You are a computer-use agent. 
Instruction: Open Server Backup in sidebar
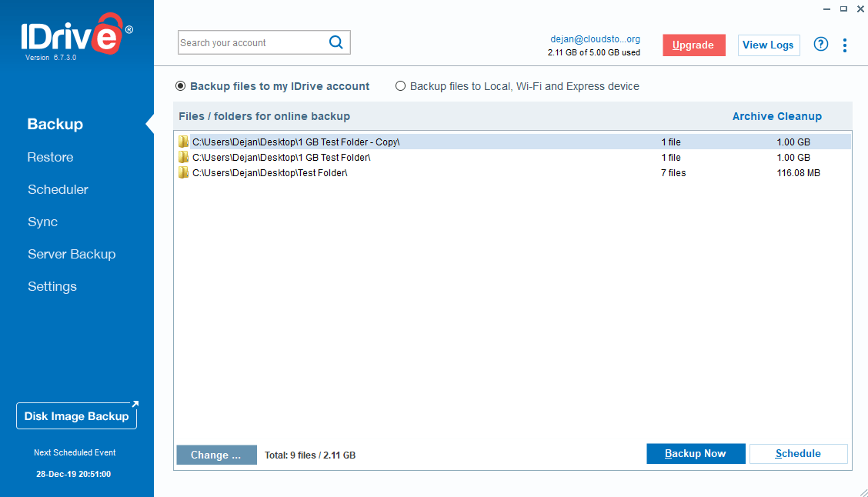[72, 254]
